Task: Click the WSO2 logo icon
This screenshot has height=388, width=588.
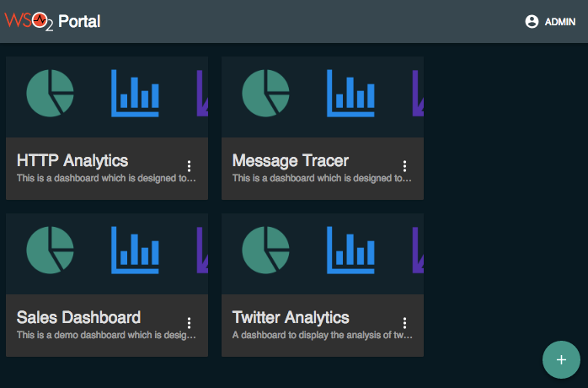Action: coord(29,21)
